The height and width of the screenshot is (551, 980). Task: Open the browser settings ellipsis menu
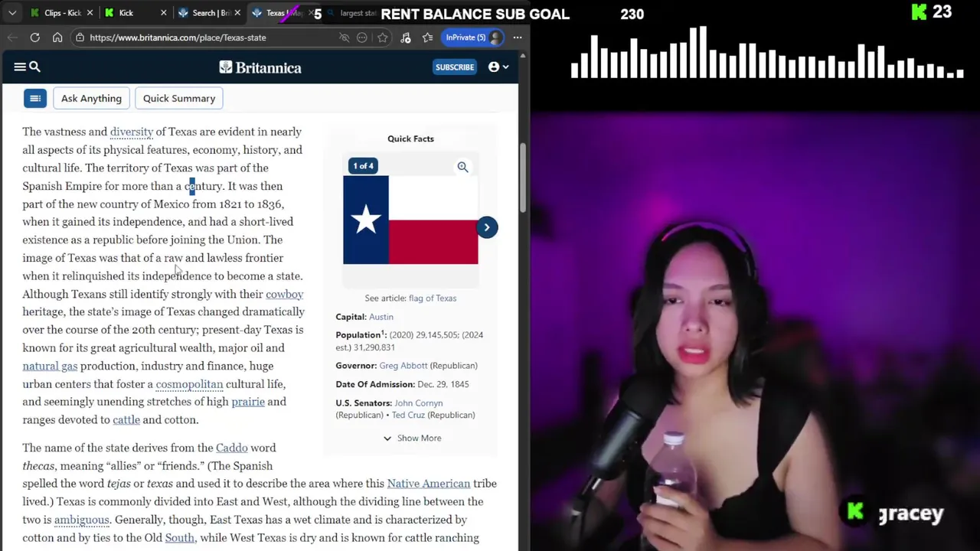click(x=518, y=37)
